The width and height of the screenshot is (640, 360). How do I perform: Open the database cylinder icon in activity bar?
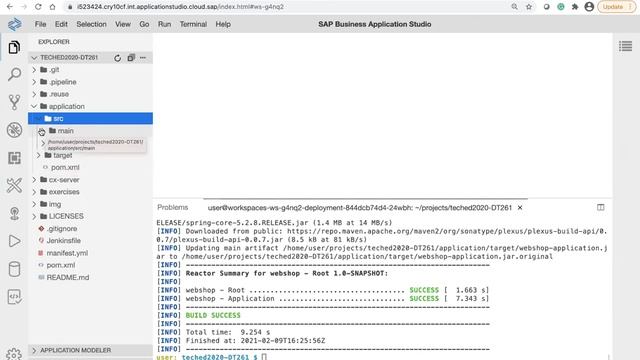14,269
